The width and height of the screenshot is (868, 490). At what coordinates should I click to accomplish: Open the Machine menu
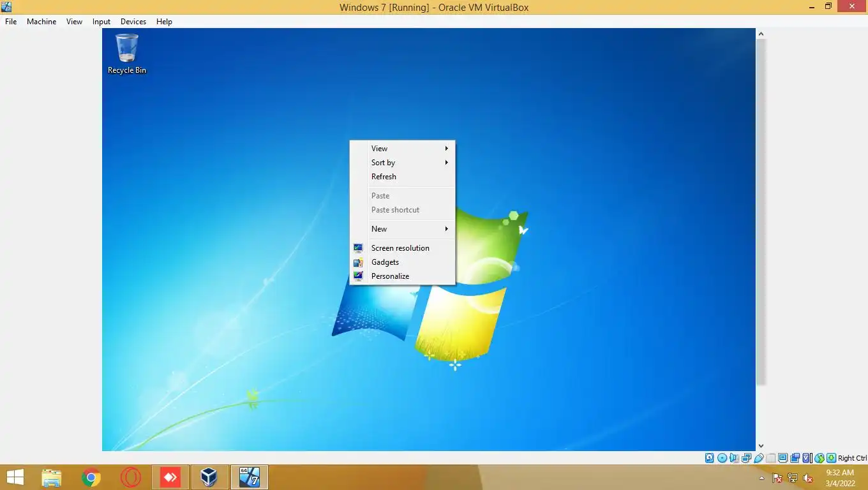[41, 21]
